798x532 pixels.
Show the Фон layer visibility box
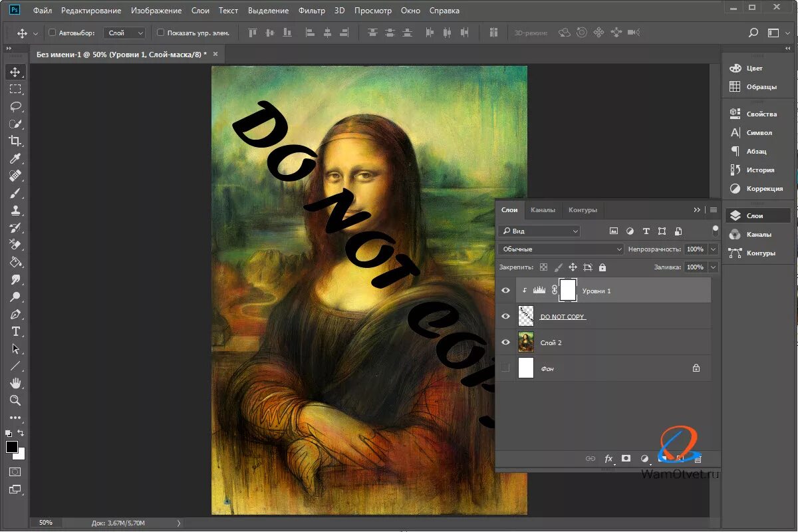pyautogui.click(x=505, y=368)
